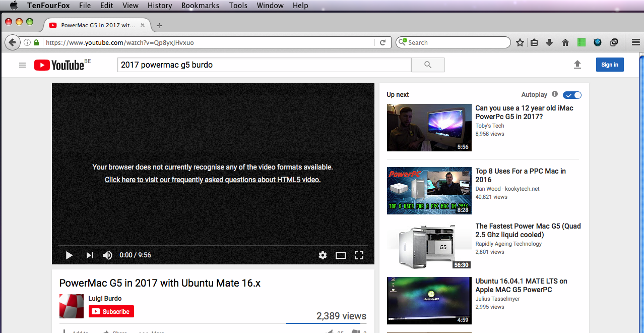644x333 pixels.
Task: Subscribe to Luigi Burdo
Action: 111,312
